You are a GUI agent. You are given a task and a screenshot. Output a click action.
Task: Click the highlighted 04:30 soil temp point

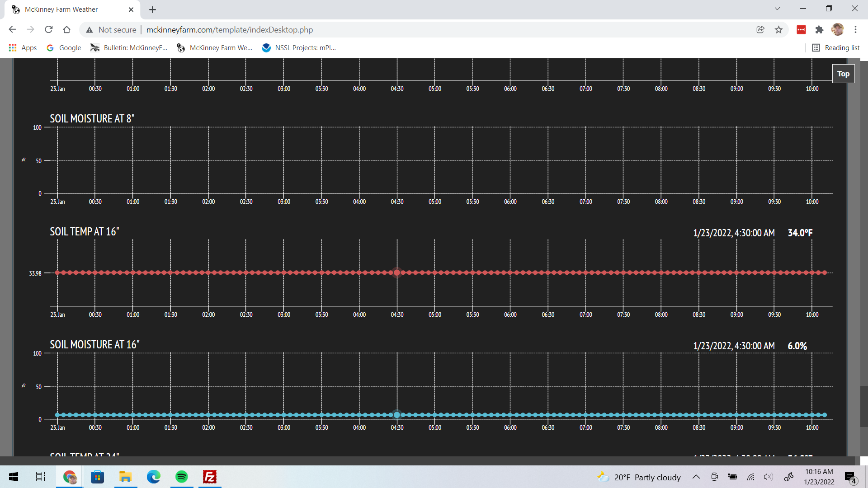click(x=397, y=272)
